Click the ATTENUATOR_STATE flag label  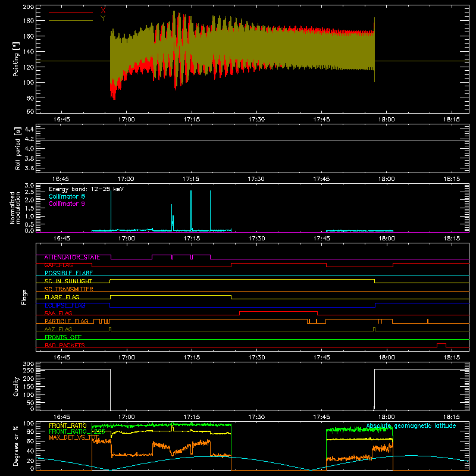pyautogui.click(x=72, y=258)
